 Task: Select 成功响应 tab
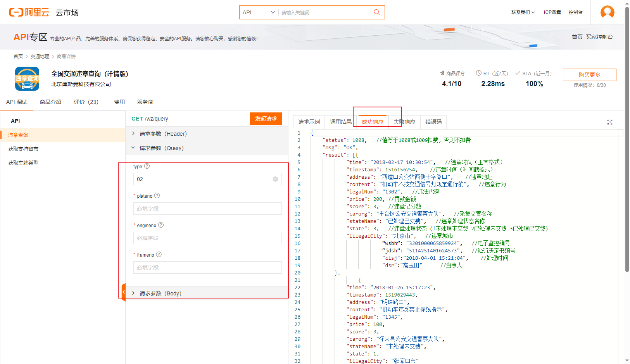tap(373, 122)
